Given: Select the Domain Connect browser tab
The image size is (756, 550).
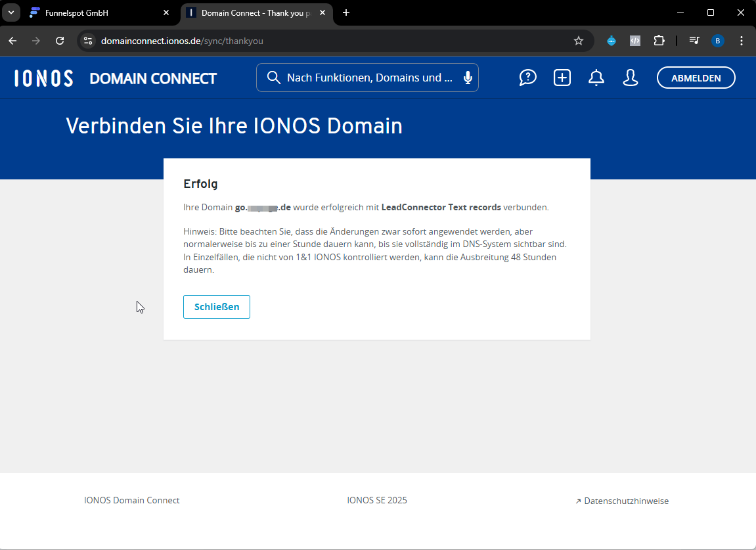Looking at the screenshot, I should pos(257,13).
